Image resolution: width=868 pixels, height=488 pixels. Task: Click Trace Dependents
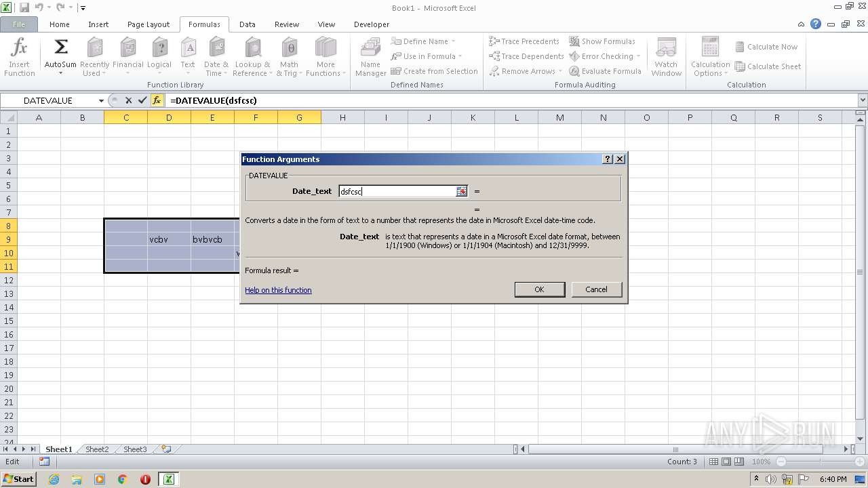[x=526, y=56]
